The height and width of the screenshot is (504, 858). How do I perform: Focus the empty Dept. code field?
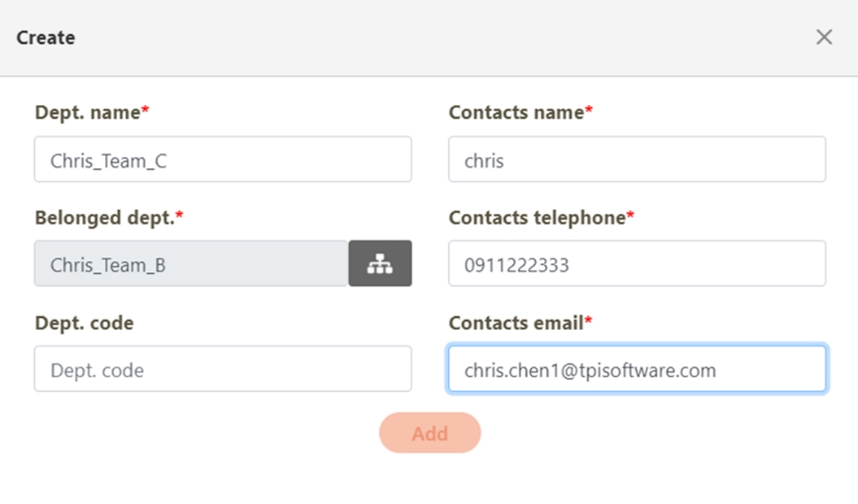click(x=222, y=369)
